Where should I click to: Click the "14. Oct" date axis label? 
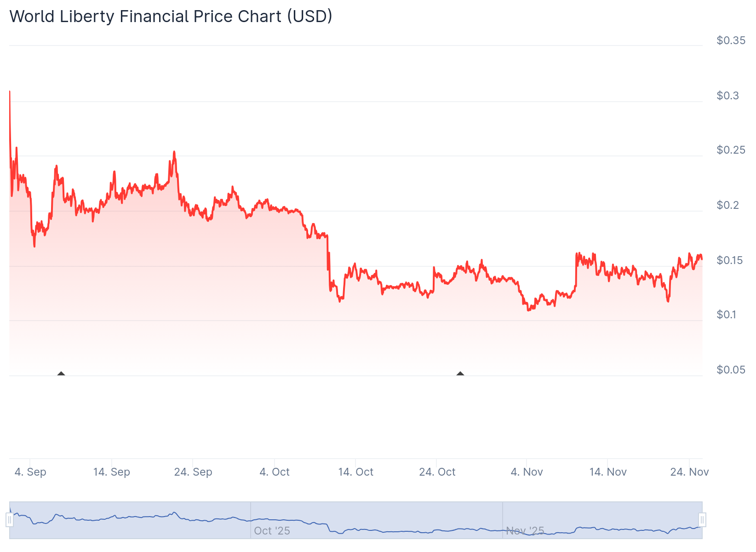356,472
